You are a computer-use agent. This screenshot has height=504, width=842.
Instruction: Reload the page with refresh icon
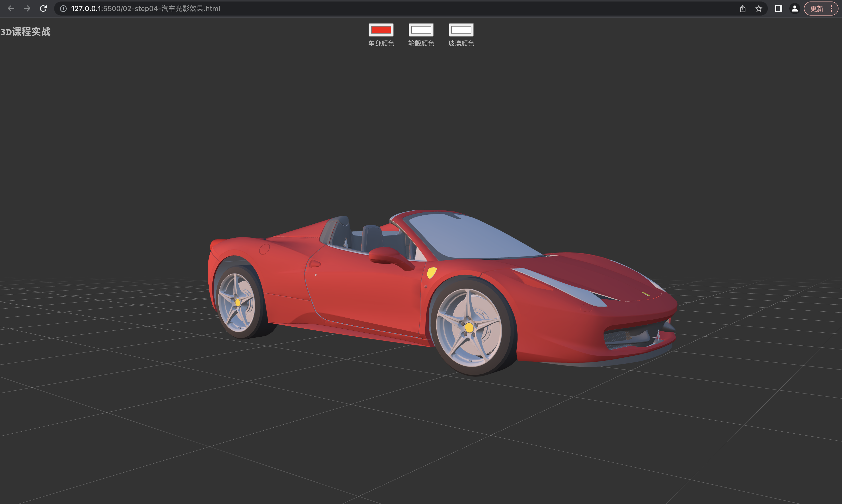pos(43,9)
